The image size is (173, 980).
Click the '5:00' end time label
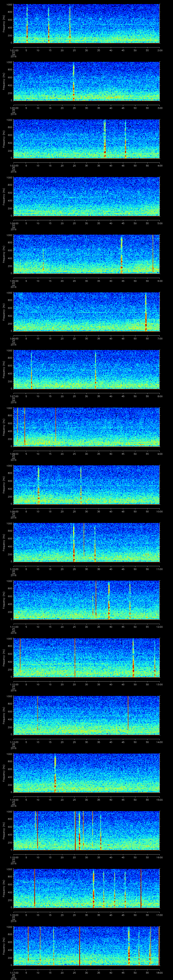(x=160, y=223)
